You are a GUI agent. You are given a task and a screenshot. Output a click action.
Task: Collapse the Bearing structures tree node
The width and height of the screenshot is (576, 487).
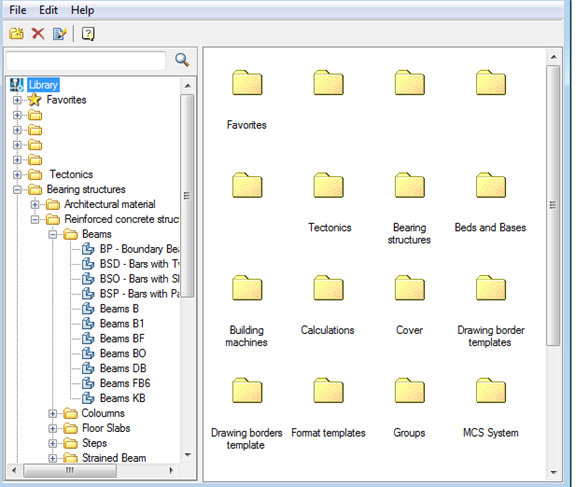(x=17, y=190)
